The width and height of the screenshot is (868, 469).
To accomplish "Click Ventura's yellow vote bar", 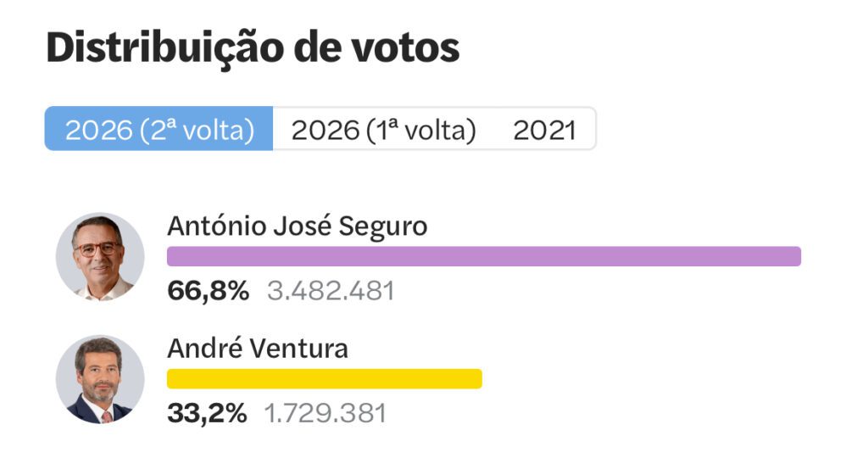I will coord(324,378).
